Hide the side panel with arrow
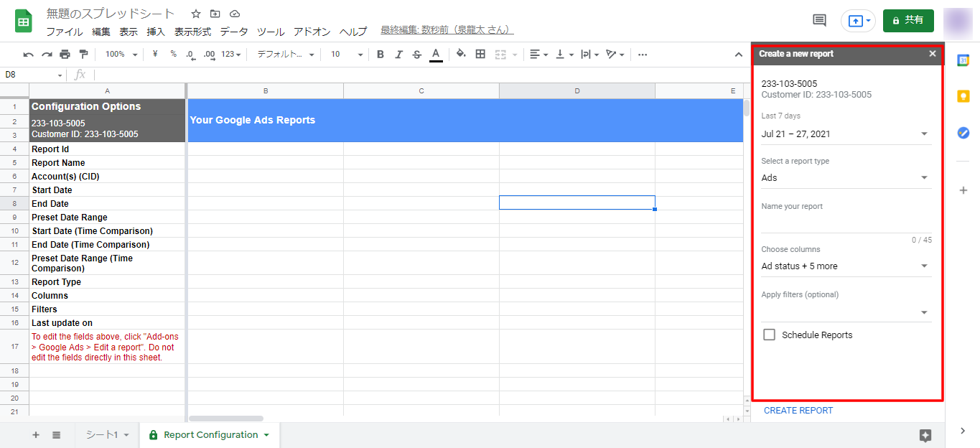 pyautogui.click(x=963, y=431)
